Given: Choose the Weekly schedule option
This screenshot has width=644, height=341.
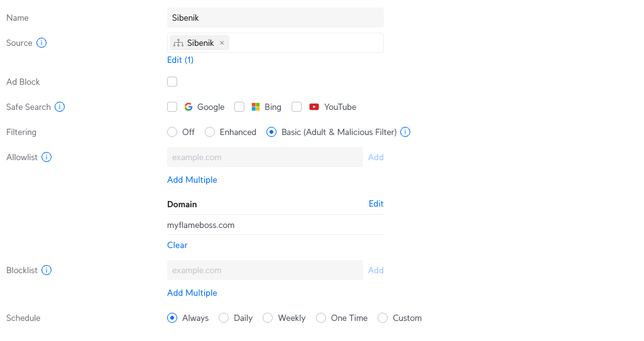Looking at the screenshot, I should (x=268, y=318).
